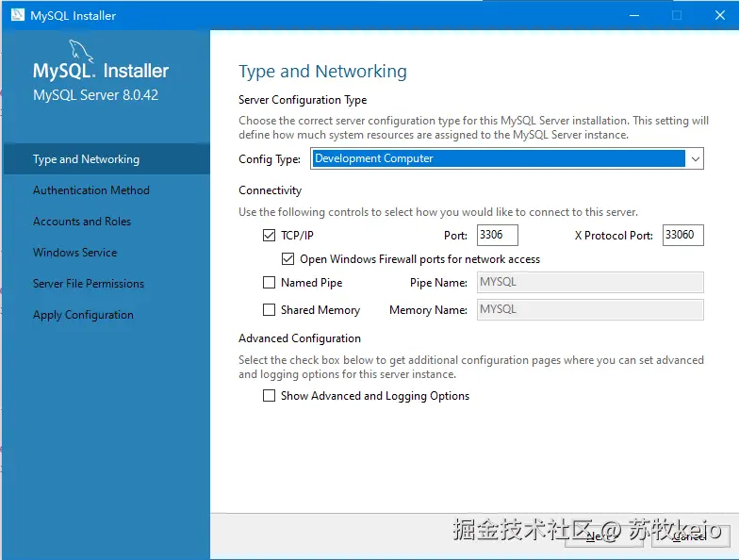Close the MySQL Installer window
The image size is (739, 560).
pos(720,15)
